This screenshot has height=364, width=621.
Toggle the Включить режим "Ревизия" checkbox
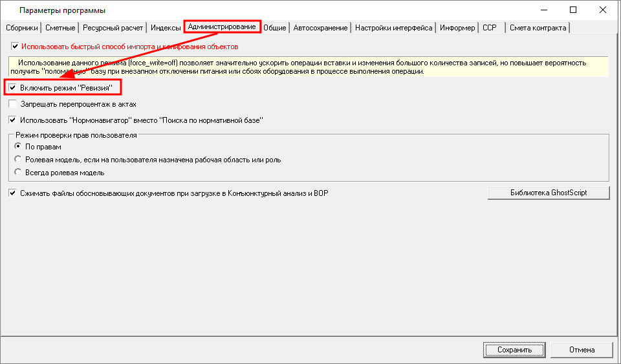[x=13, y=87]
